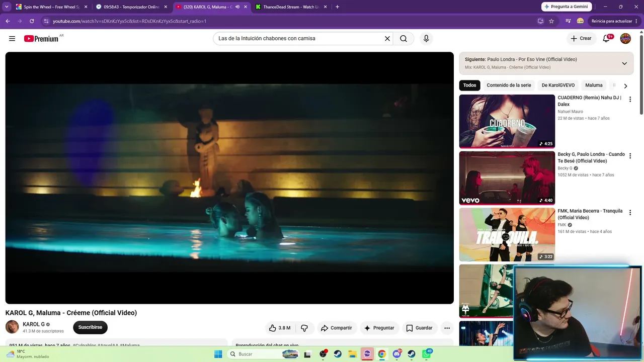
Task: Click the Preguntar button
Action: point(379,328)
